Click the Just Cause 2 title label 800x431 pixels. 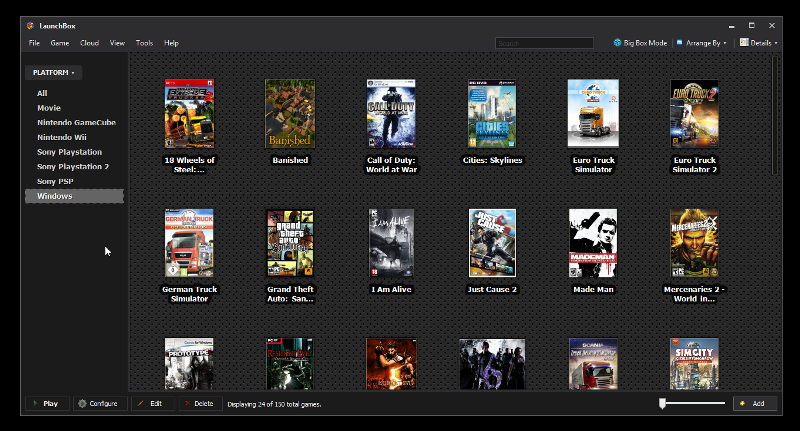492,289
